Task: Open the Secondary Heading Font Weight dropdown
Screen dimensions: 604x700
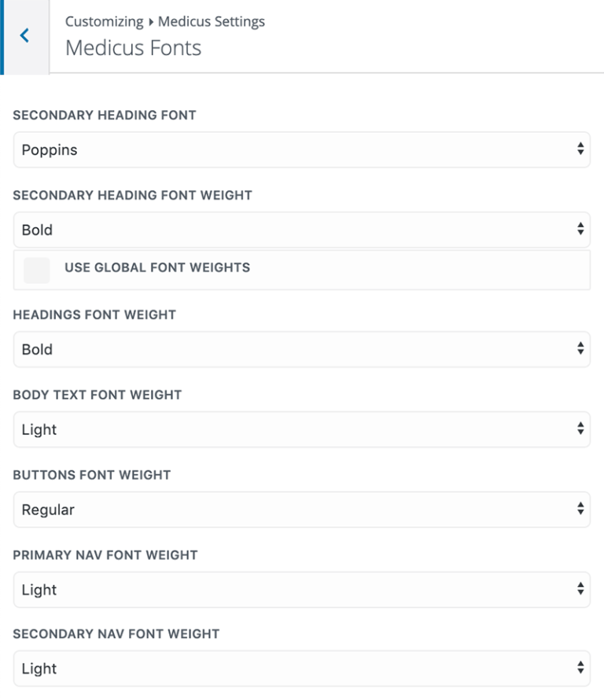Action: point(302,230)
